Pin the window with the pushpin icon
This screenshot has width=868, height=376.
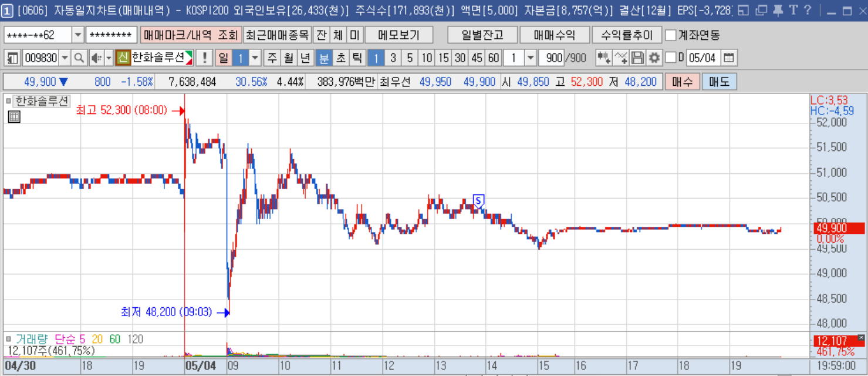[x=778, y=10]
